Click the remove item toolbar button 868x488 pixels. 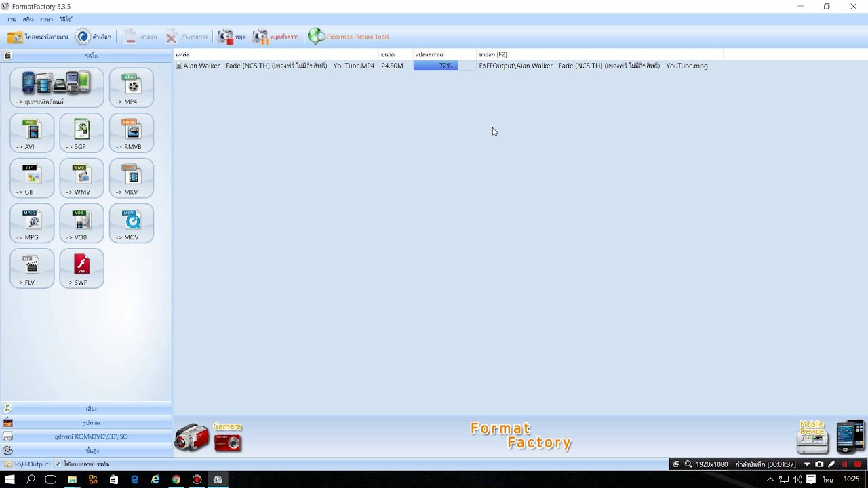[140, 37]
